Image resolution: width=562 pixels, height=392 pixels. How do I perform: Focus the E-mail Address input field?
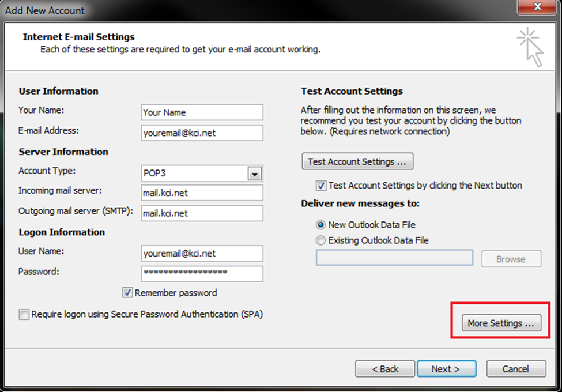tap(202, 133)
